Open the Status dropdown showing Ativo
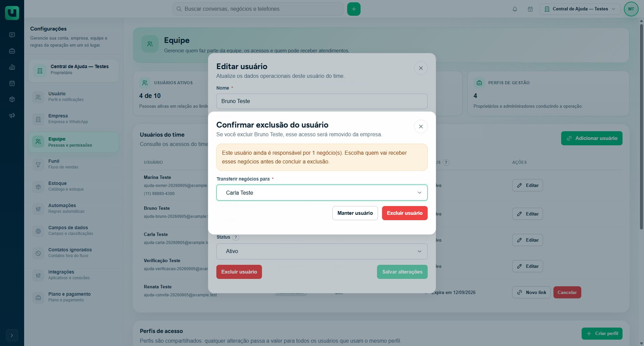Screen dimensions: 644x346 pos(322,251)
